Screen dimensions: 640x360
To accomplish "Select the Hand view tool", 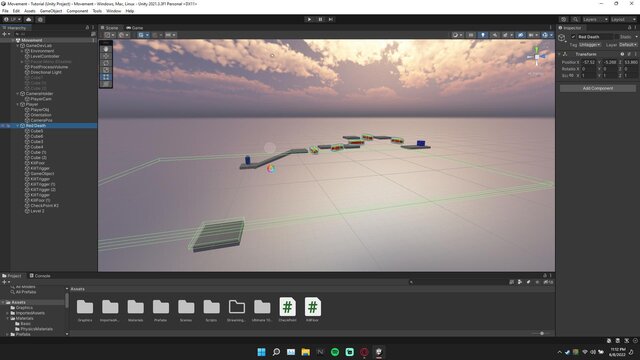I will [x=106, y=49].
